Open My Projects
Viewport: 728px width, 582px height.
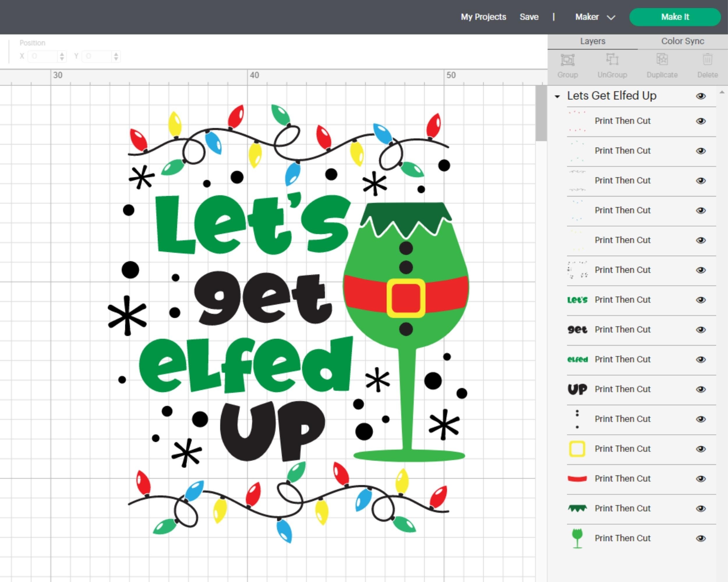click(483, 17)
